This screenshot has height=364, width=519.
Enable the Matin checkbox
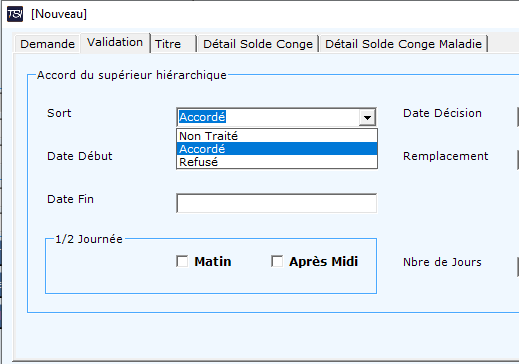tap(182, 261)
